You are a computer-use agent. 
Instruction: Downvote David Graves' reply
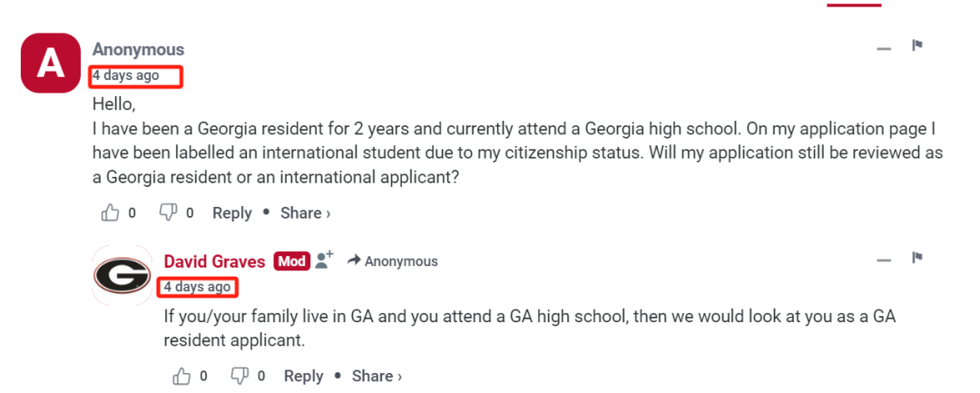tap(240, 376)
